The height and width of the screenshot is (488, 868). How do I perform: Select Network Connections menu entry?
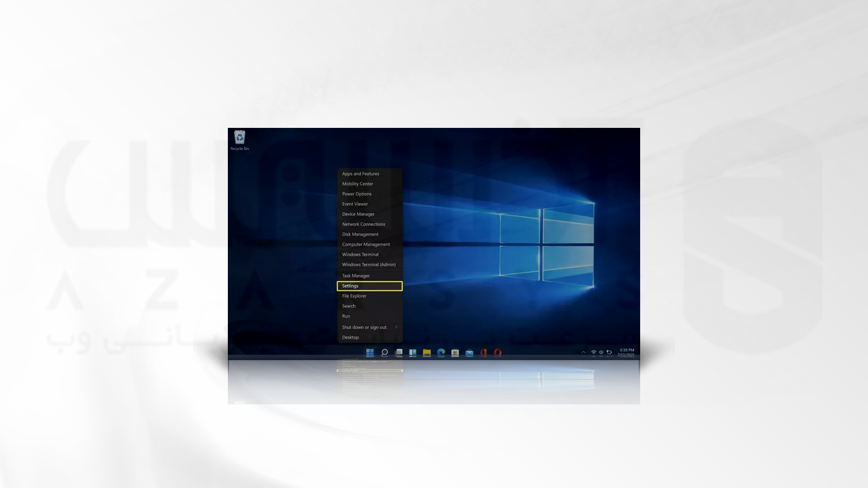(370, 224)
